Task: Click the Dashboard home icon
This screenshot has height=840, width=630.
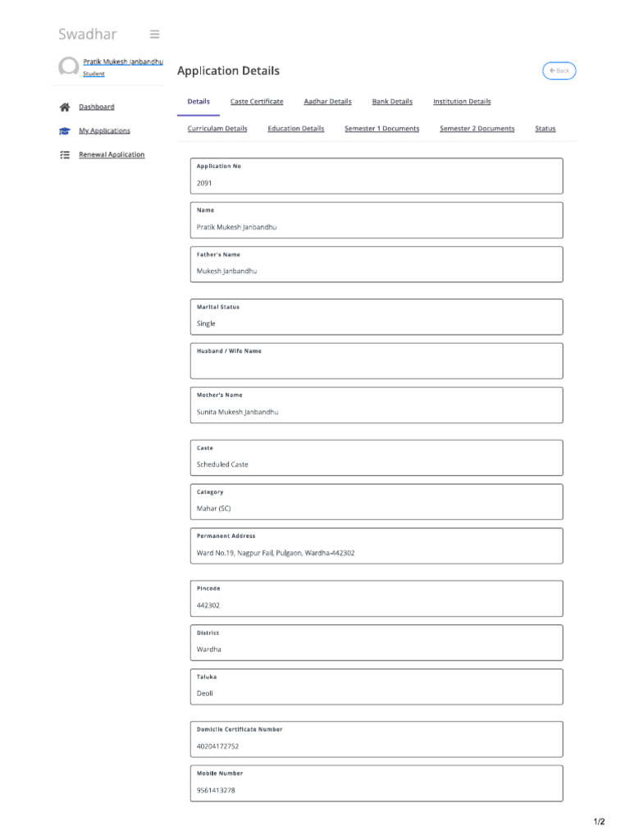Action: tap(65, 107)
